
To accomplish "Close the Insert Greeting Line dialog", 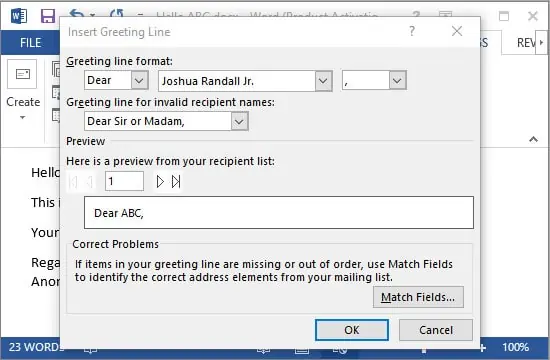I will point(457,31).
